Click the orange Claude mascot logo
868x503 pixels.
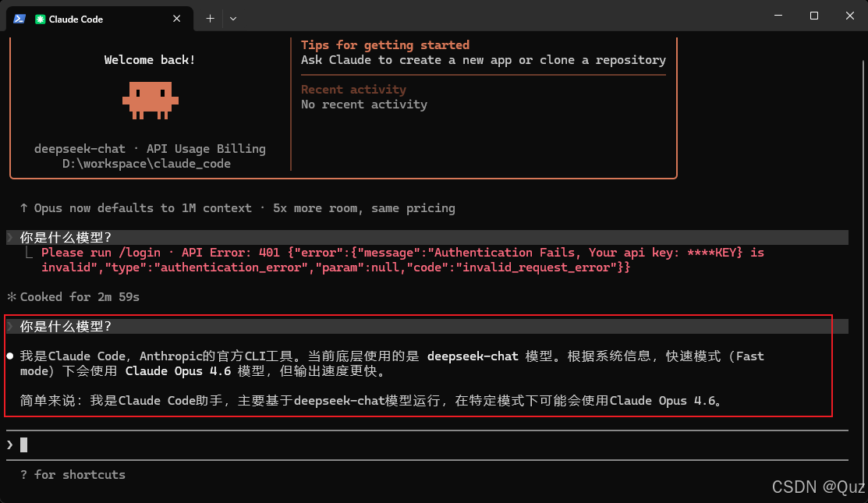151,101
